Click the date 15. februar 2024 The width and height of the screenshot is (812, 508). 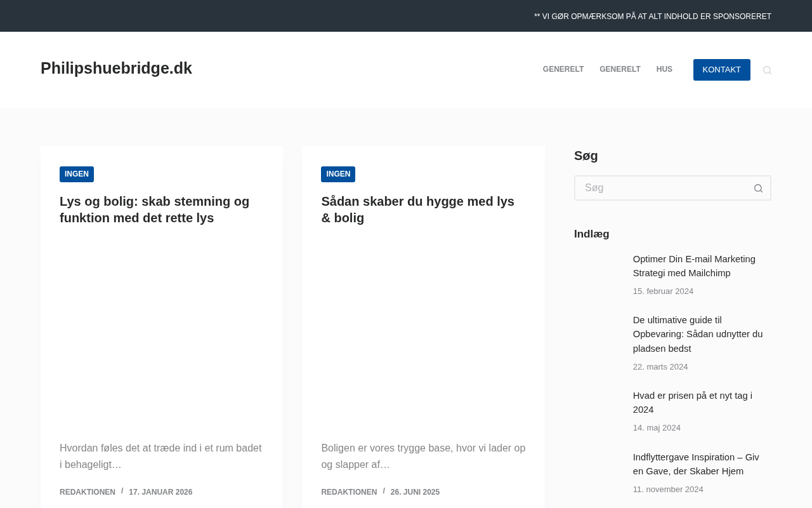point(663,291)
